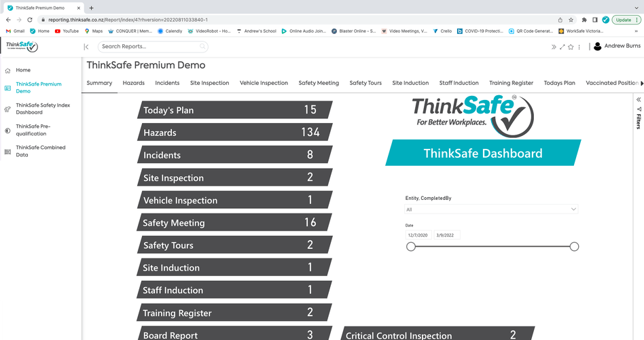
Task: Open YouTube bookmark
Action: point(67,31)
